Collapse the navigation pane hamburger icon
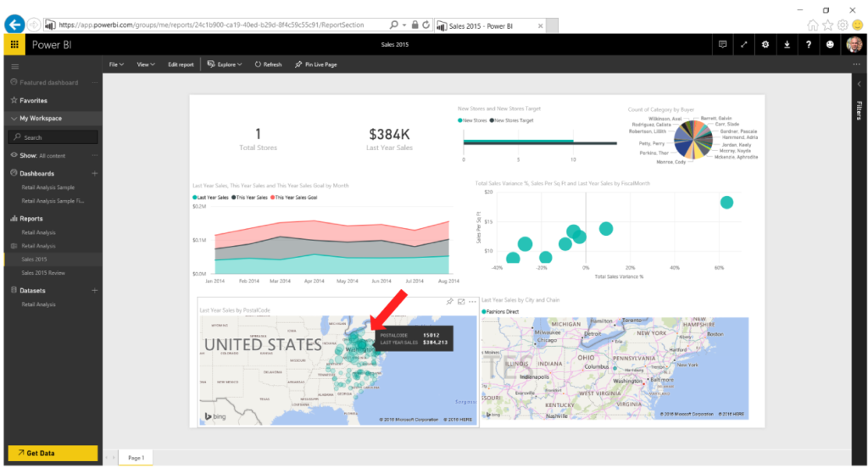This screenshot has height=468, width=868. (x=15, y=66)
